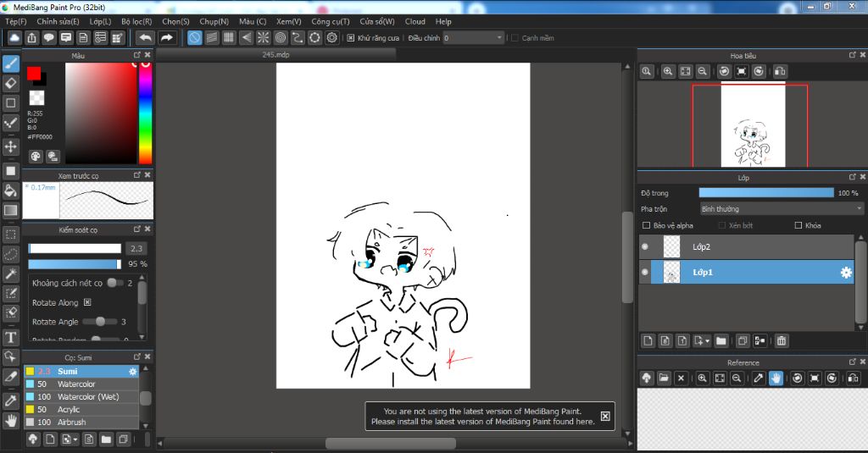The image size is (868, 453).
Task: Select the Watercolor (Wet) brush
Action: [81, 396]
